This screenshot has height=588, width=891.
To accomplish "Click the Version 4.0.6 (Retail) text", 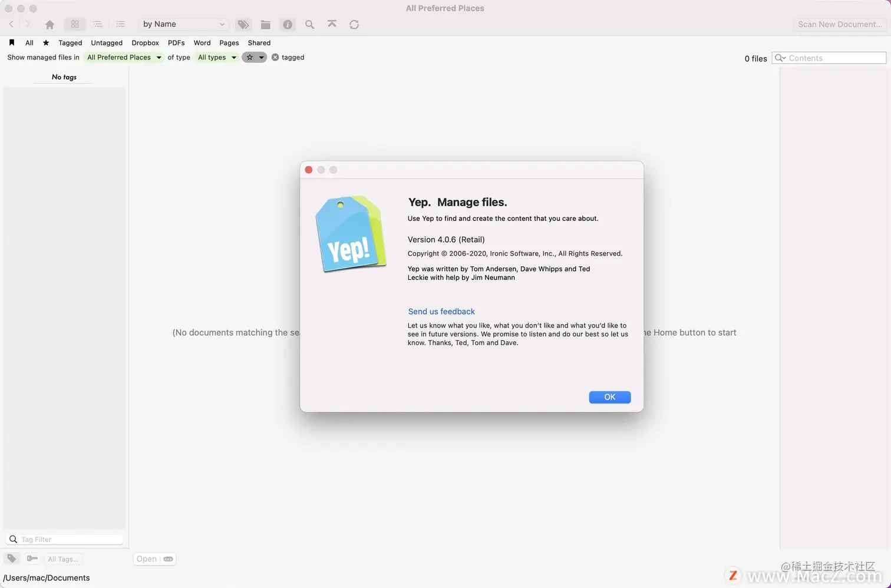I will (x=446, y=239).
